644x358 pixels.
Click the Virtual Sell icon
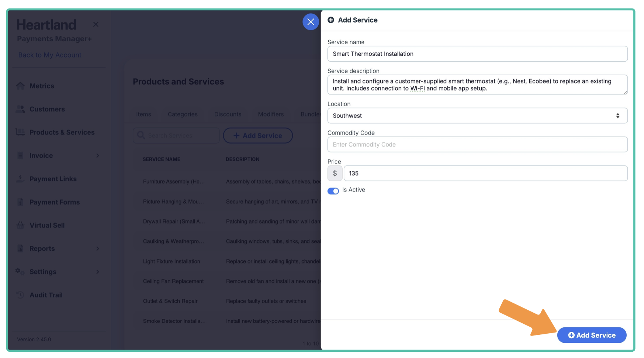(20, 225)
